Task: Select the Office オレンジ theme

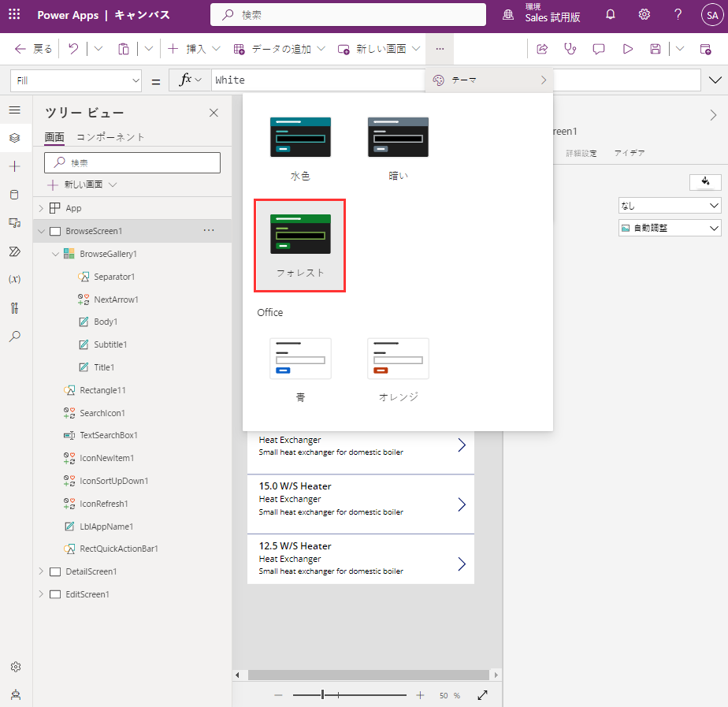Action: [x=399, y=370]
